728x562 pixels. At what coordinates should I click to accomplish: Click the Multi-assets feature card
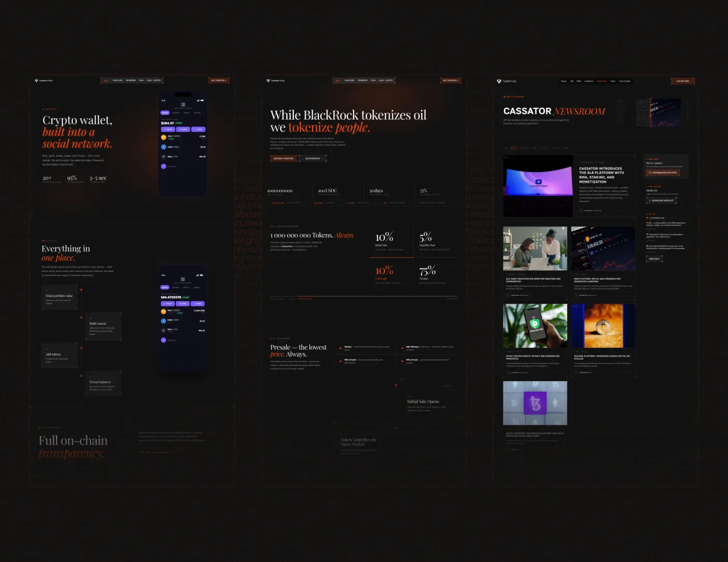coord(103,327)
